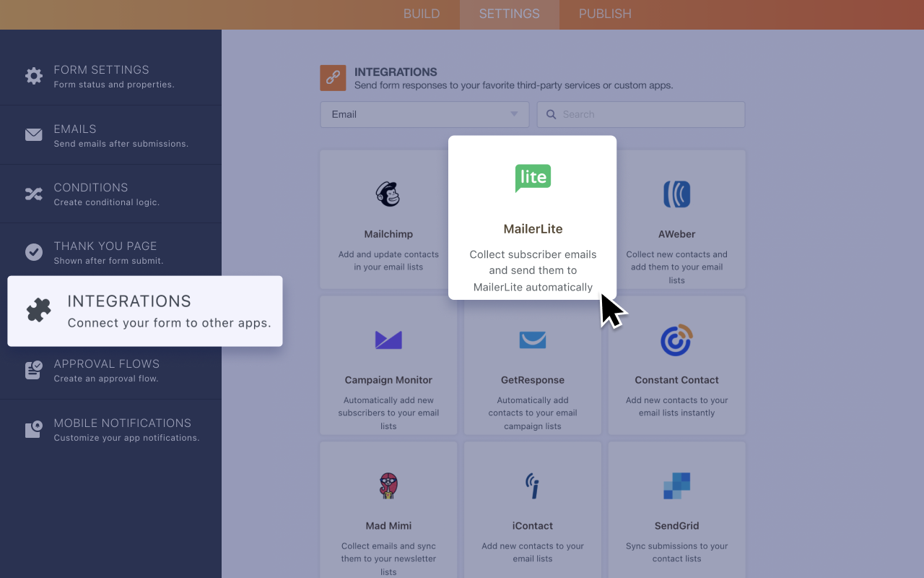Click the Mad Mimi icon
The width and height of the screenshot is (924, 578).
pos(388,485)
